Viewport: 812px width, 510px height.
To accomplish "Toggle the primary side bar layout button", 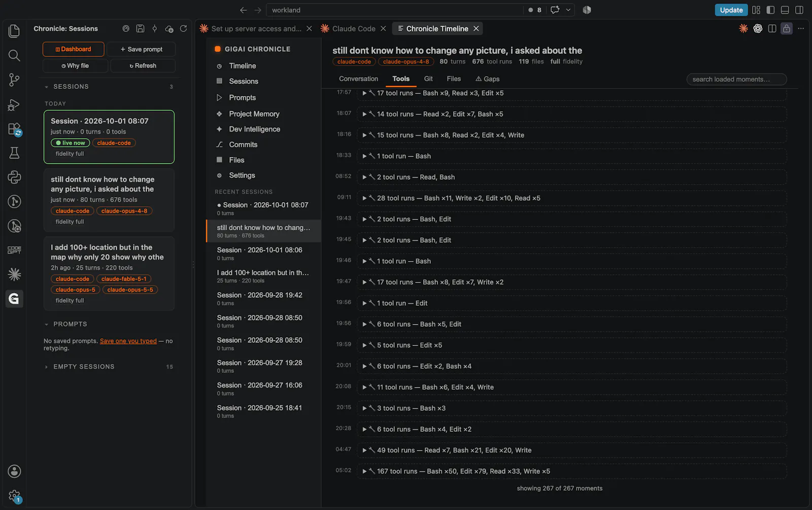I will [x=770, y=10].
